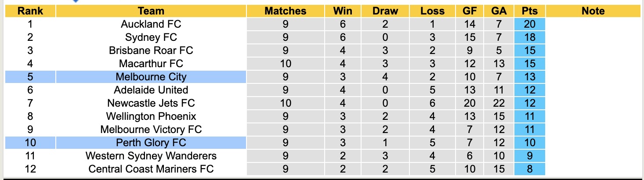Click Wellington Phoenix team name
This screenshot has width=644, height=180.
(151, 116)
